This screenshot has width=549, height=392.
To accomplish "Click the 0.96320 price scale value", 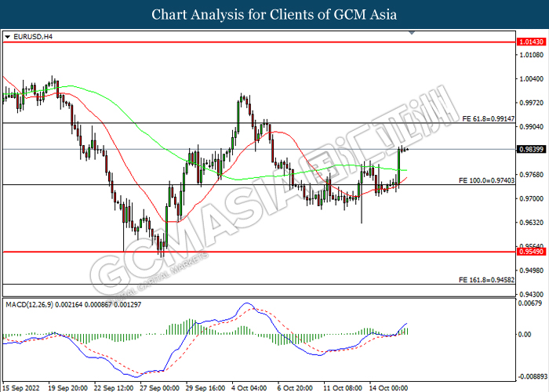I will (532, 223).
